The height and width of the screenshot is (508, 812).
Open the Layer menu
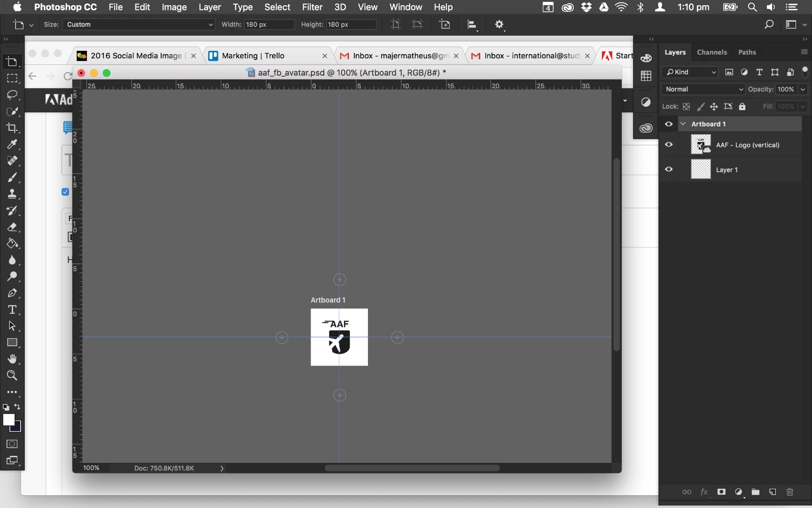coord(210,7)
